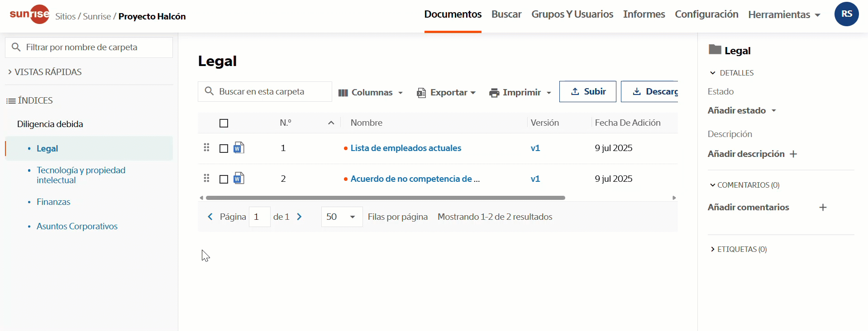This screenshot has width=868, height=331.
Task: Sort by the Nombre column header
Action: click(x=366, y=123)
